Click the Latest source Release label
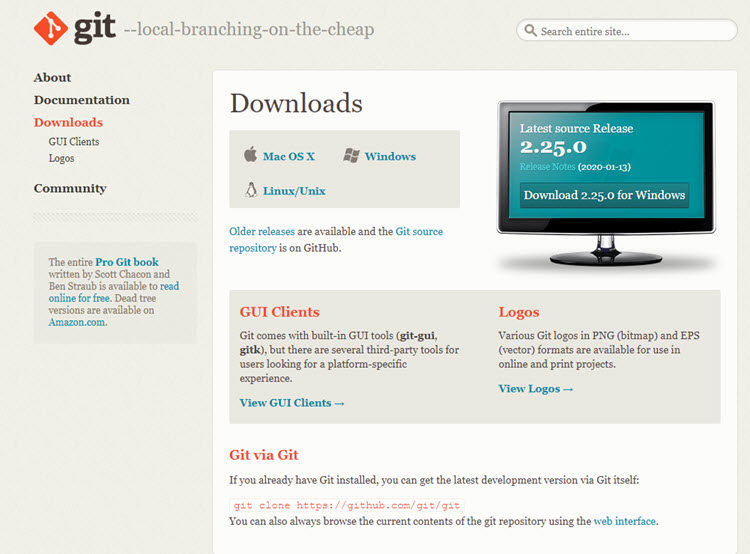 [x=576, y=128]
